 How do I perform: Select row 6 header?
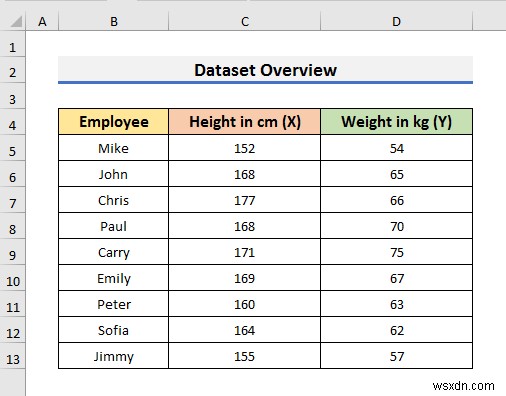[x=12, y=174]
